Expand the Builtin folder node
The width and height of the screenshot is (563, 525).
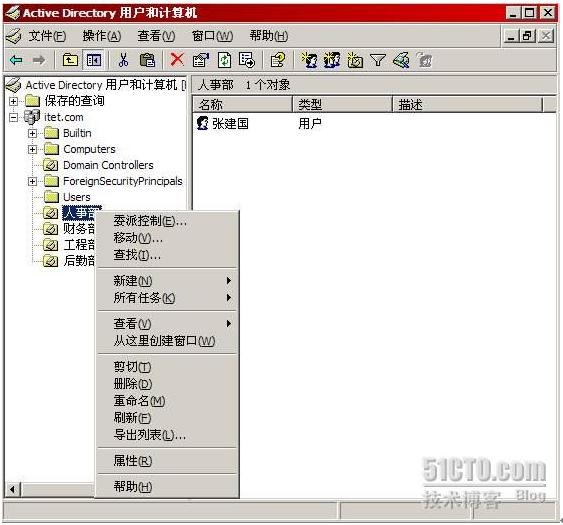coord(32,133)
